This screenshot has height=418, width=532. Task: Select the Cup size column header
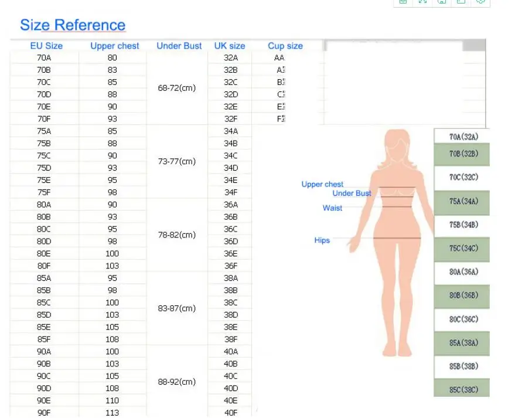[285, 46]
